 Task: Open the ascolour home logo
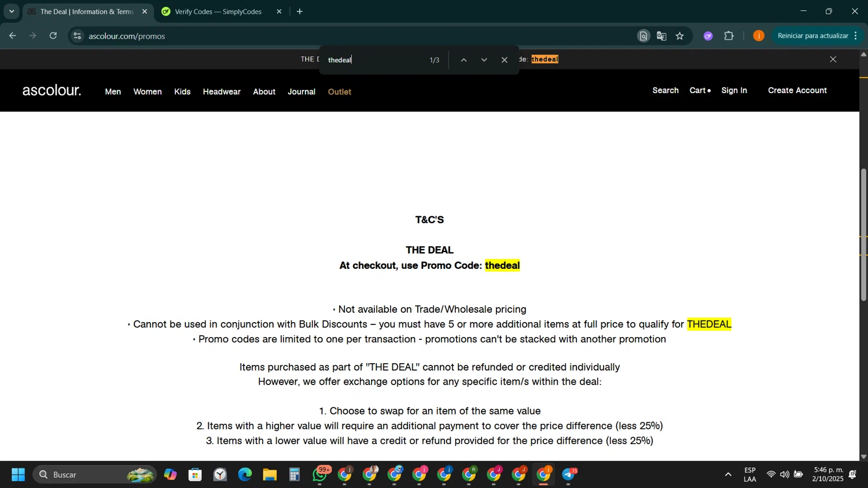[52, 90]
